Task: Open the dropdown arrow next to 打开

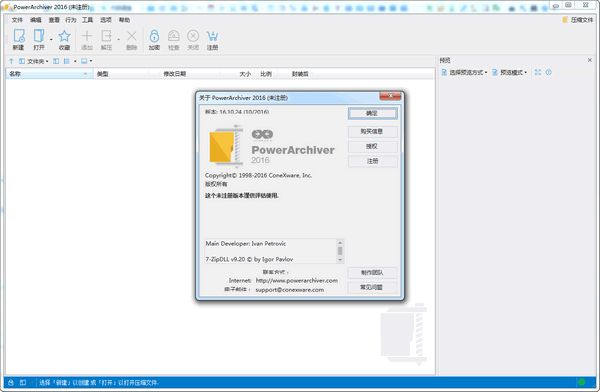Action: tap(51, 39)
